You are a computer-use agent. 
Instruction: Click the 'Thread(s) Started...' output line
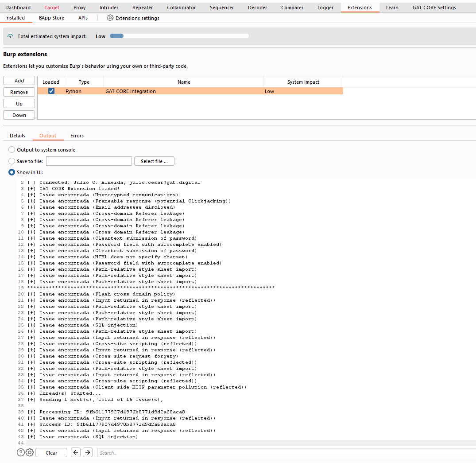pos(64,393)
